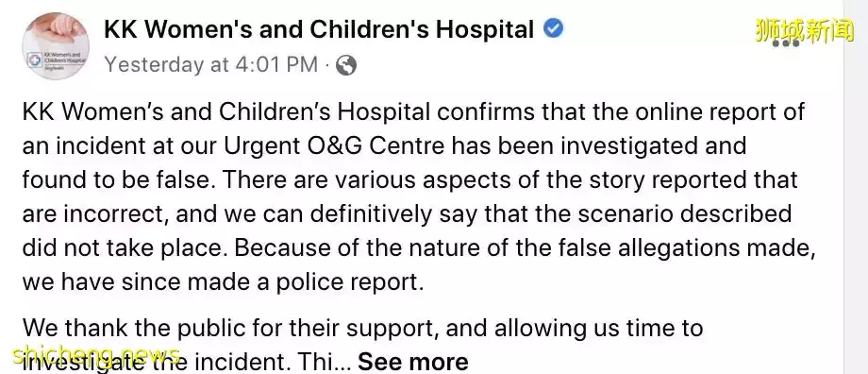Click the 狮城新闻 watermark in the corner

(x=805, y=31)
